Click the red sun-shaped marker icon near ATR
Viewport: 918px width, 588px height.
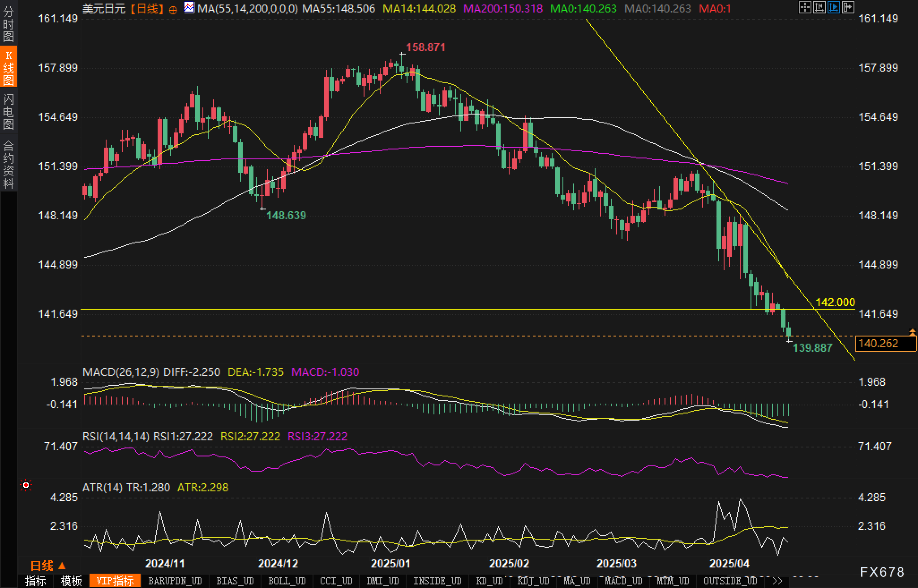tap(26, 485)
